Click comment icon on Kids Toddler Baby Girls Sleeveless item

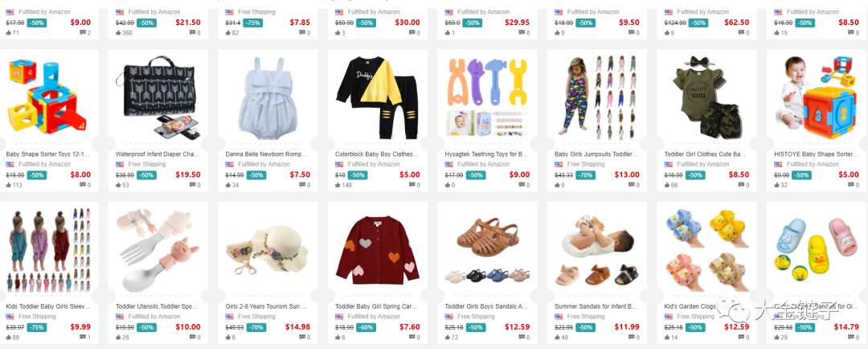(x=83, y=338)
